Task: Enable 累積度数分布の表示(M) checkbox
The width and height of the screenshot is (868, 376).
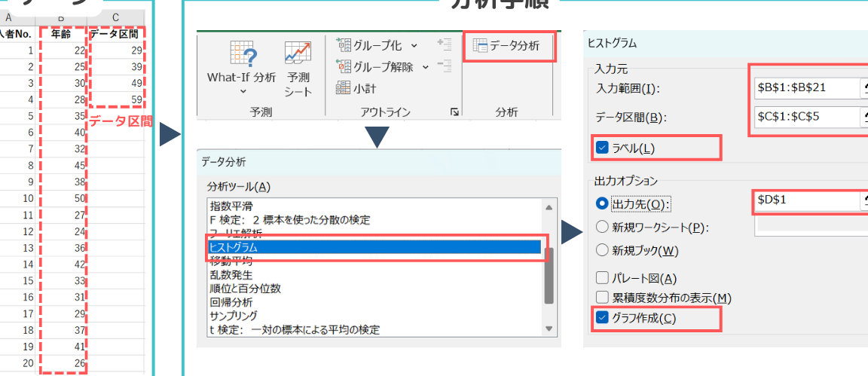Action: coord(602,298)
